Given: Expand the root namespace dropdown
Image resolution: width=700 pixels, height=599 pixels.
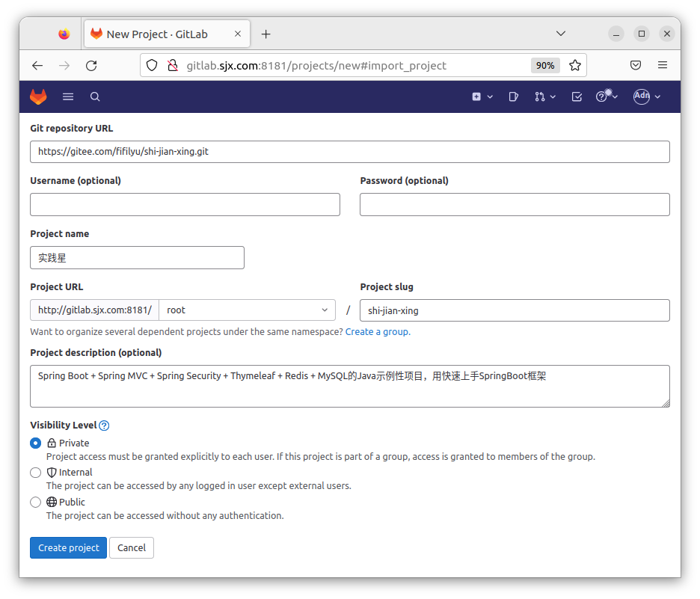Looking at the screenshot, I should pyautogui.click(x=247, y=310).
